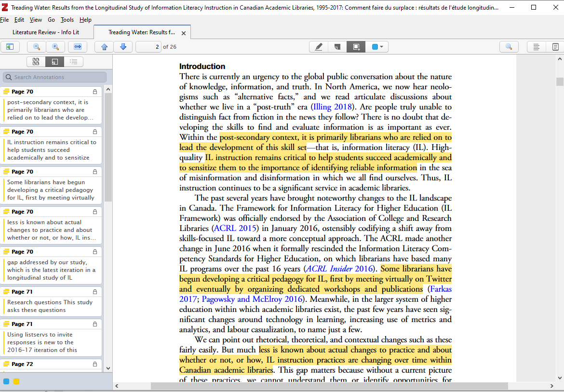Image resolution: width=564 pixels, height=392 pixels.
Task: Open the View menu
Action: coord(36,20)
